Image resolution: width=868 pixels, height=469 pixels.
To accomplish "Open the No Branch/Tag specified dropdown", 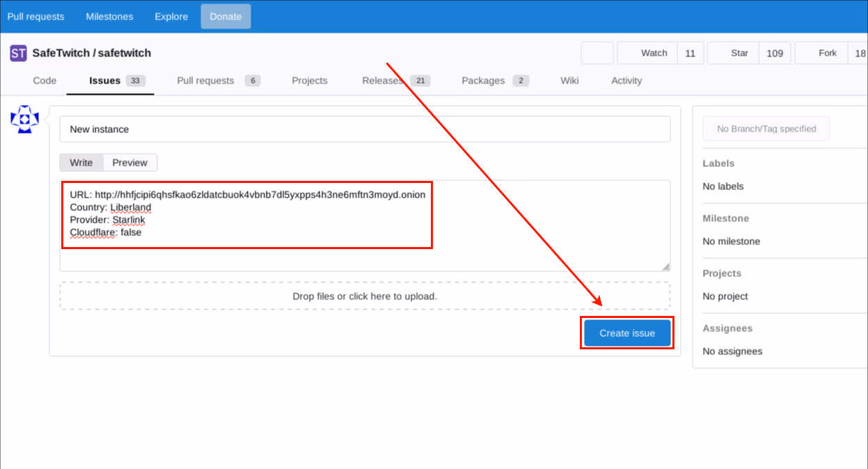I will coord(766,128).
